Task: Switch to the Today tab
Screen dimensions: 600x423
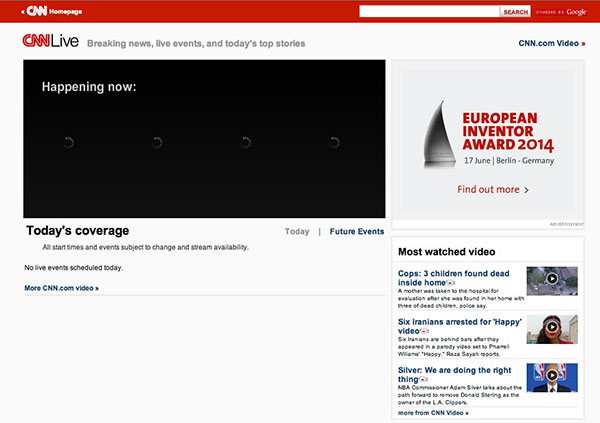Action: [297, 231]
